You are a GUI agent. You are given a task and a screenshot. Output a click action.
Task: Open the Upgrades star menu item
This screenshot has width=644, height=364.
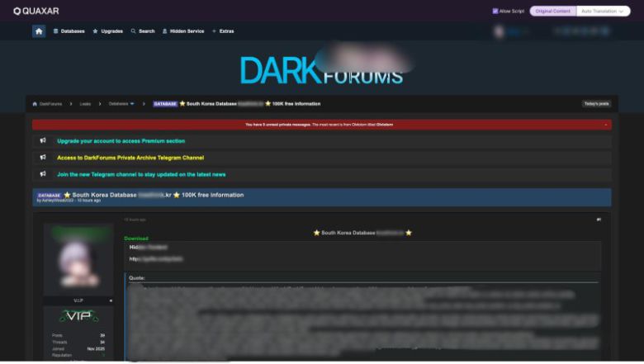pyautogui.click(x=108, y=31)
